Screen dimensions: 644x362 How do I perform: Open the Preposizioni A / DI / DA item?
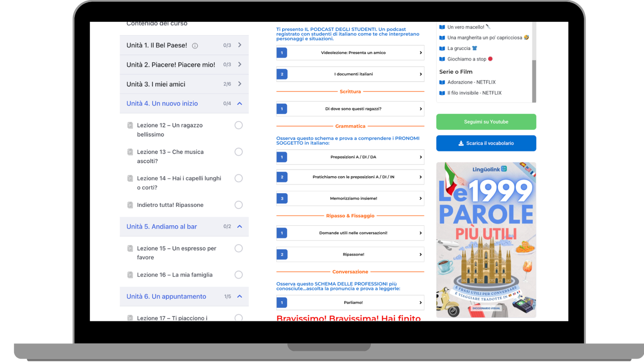pos(350,157)
